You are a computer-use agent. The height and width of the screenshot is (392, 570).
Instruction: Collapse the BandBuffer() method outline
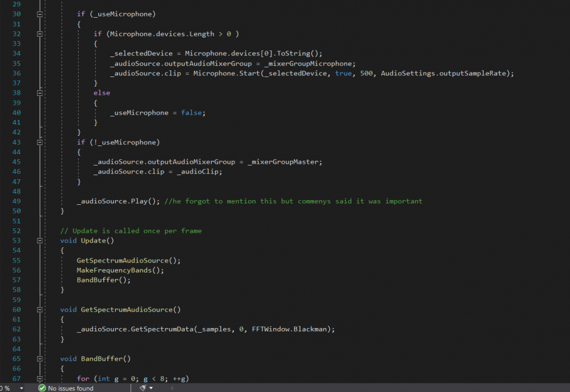click(x=39, y=359)
